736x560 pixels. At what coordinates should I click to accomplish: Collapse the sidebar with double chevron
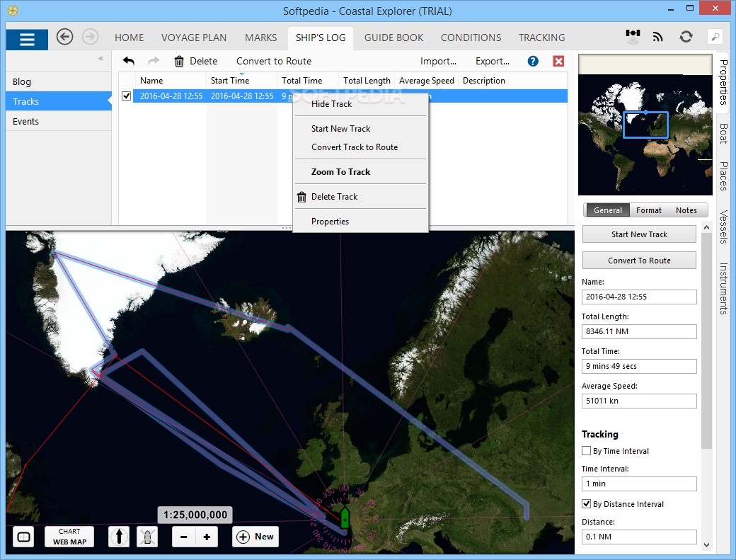pyautogui.click(x=101, y=58)
